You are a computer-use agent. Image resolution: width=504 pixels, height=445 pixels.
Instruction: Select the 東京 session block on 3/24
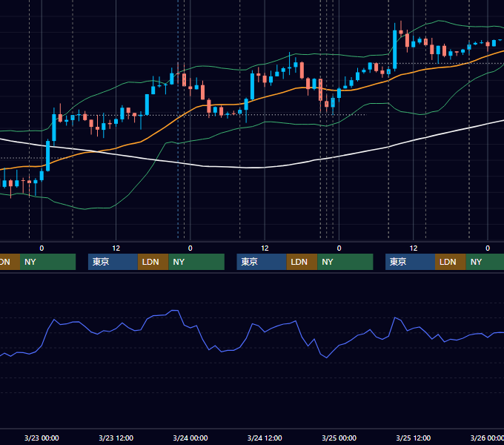[262, 262]
